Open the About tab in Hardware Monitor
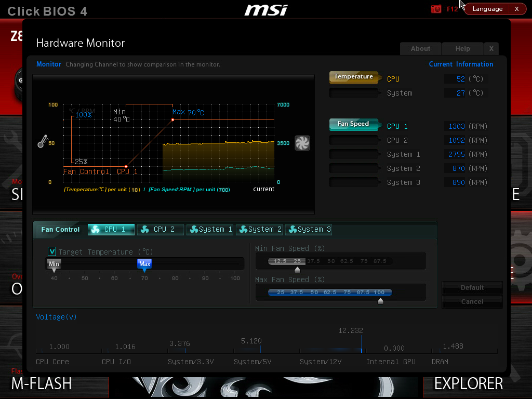The image size is (532, 399). [420, 49]
